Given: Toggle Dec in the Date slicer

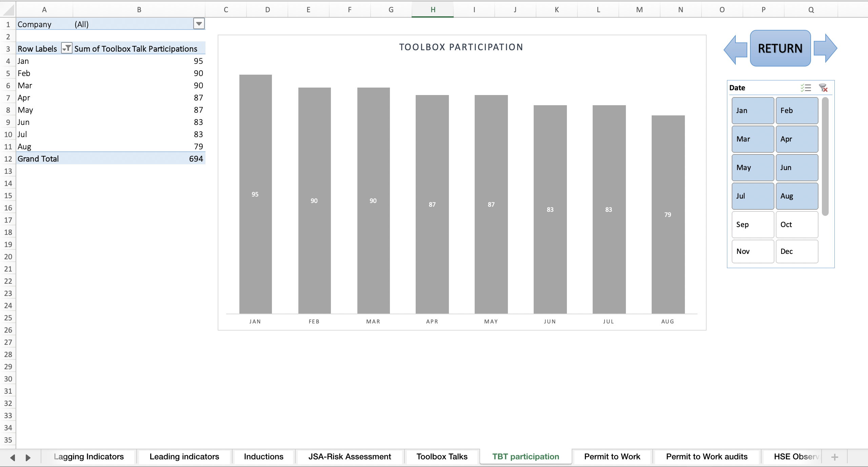Looking at the screenshot, I should [x=796, y=251].
